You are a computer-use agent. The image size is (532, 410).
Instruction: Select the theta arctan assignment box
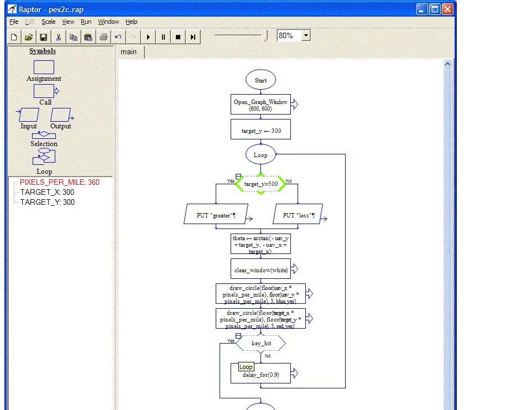tap(260, 243)
